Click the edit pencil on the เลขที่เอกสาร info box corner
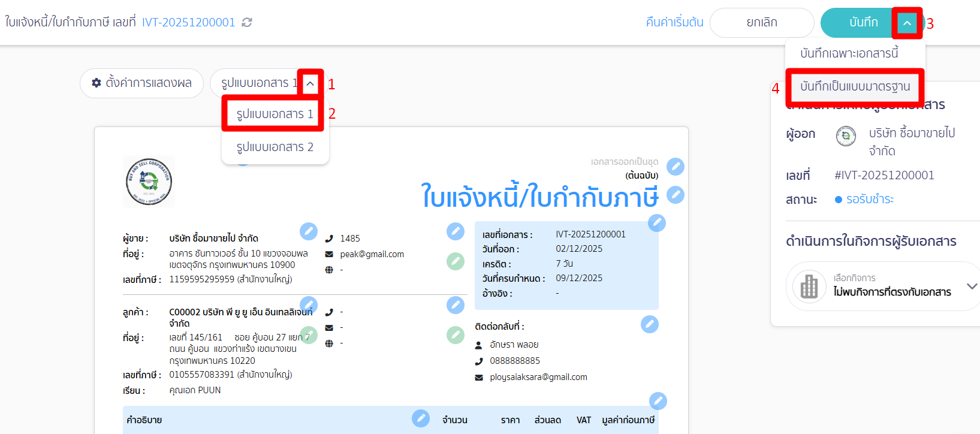The width and height of the screenshot is (980, 434). pos(657,223)
